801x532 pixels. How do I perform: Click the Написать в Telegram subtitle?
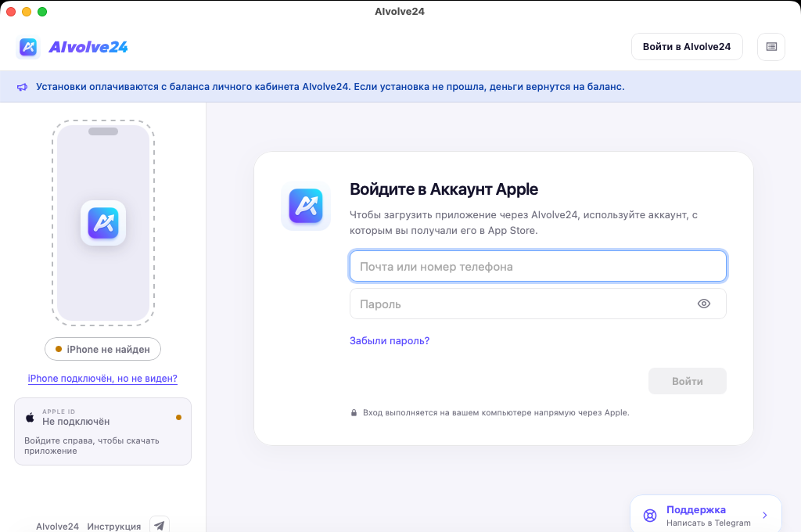(x=709, y=523)
